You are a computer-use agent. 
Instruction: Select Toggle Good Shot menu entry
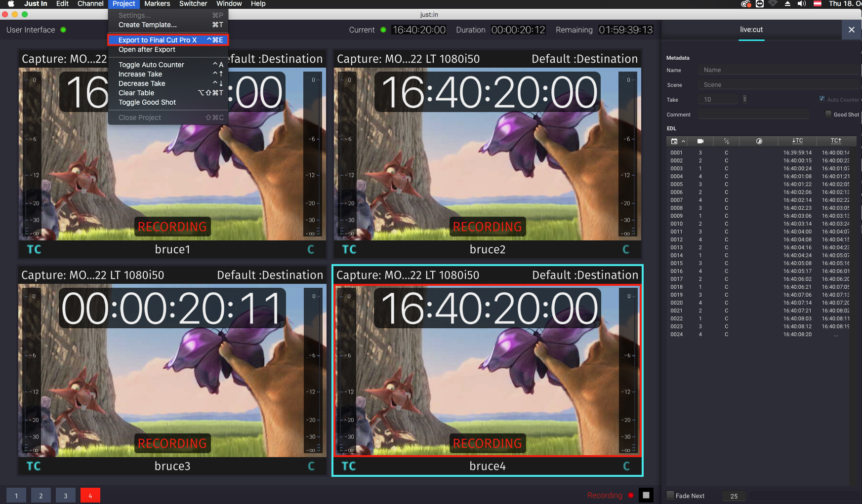[x=168, y=102]
